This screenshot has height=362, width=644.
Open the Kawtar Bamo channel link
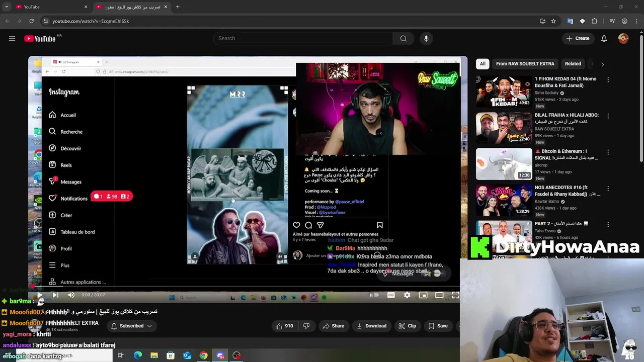point(547,202)
